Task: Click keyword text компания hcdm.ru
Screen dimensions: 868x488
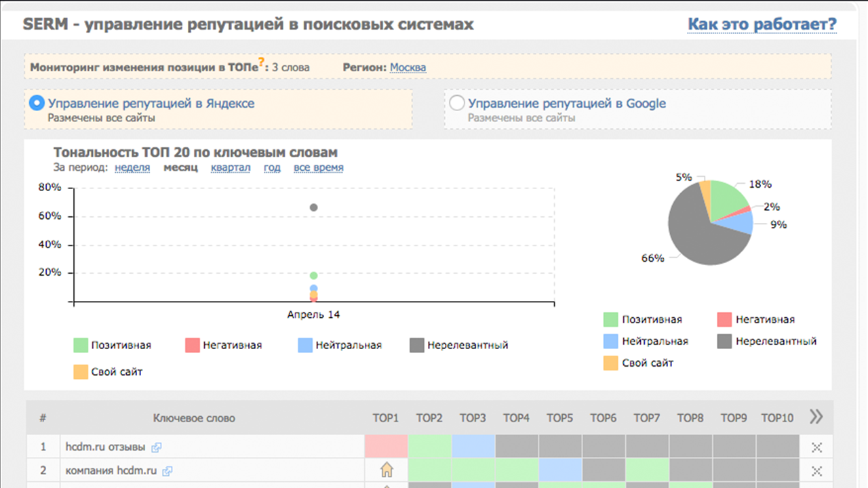Action: (x=111, y=470)
